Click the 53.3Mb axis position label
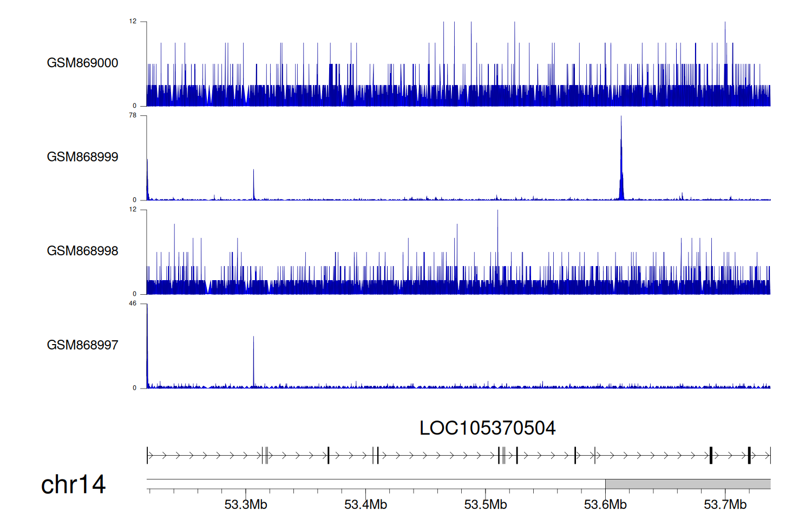 pos(246,505)
